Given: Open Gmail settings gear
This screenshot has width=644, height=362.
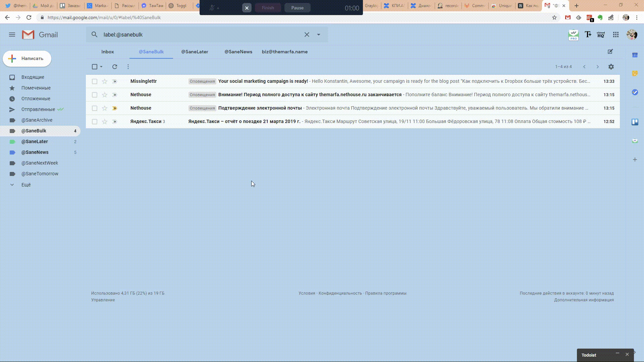Looking at the screenshot, I should coord(611,67).
